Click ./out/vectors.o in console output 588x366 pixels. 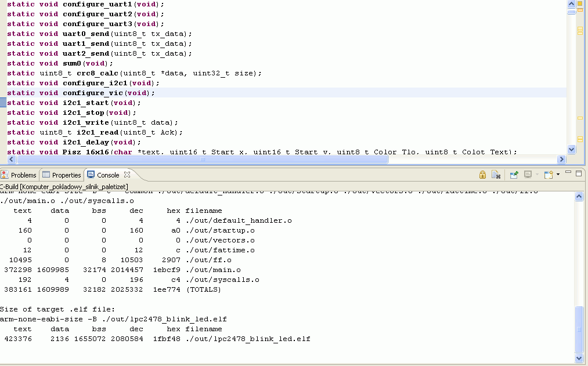point(220,240)
